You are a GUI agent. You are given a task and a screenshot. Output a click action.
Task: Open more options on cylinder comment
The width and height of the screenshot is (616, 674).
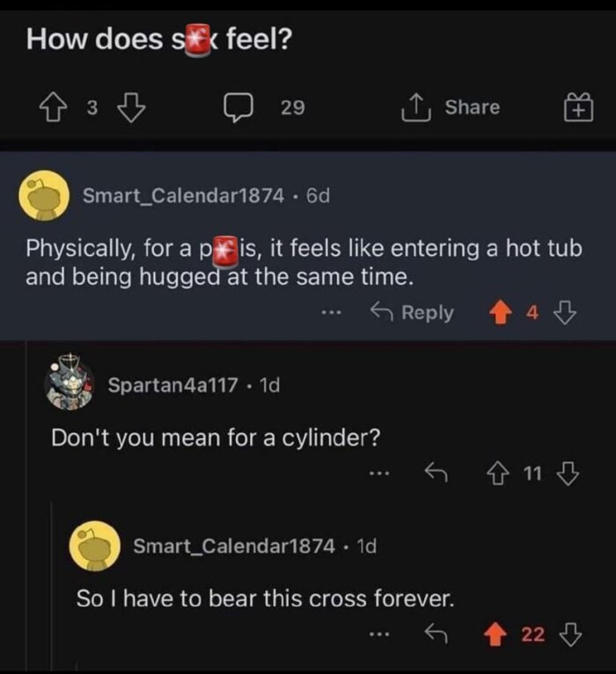point(380,474)
